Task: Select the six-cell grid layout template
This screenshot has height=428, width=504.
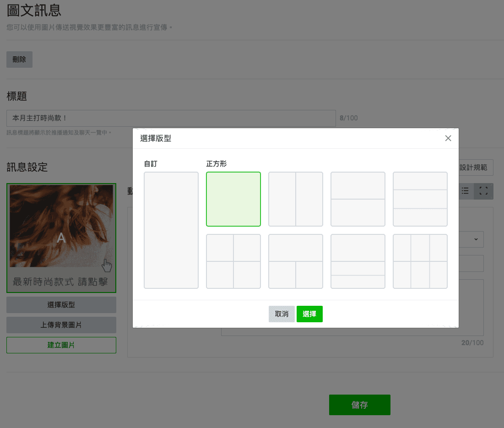Action: 420,261
